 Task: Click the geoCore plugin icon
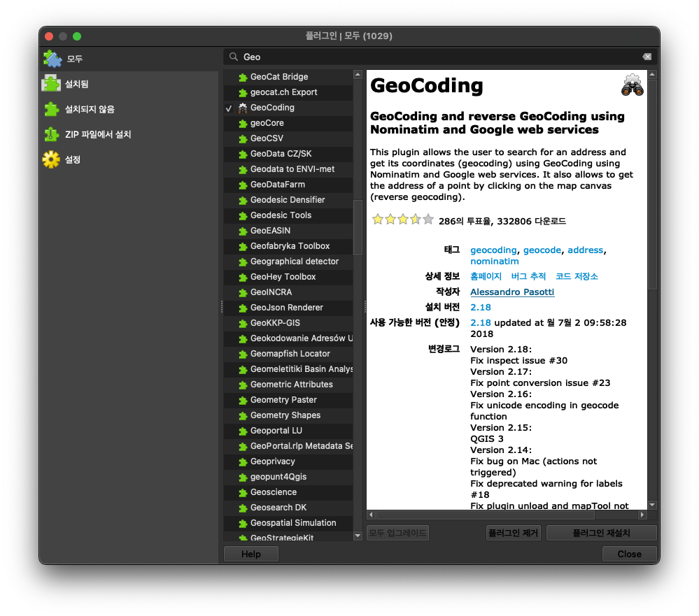point(243,123)
